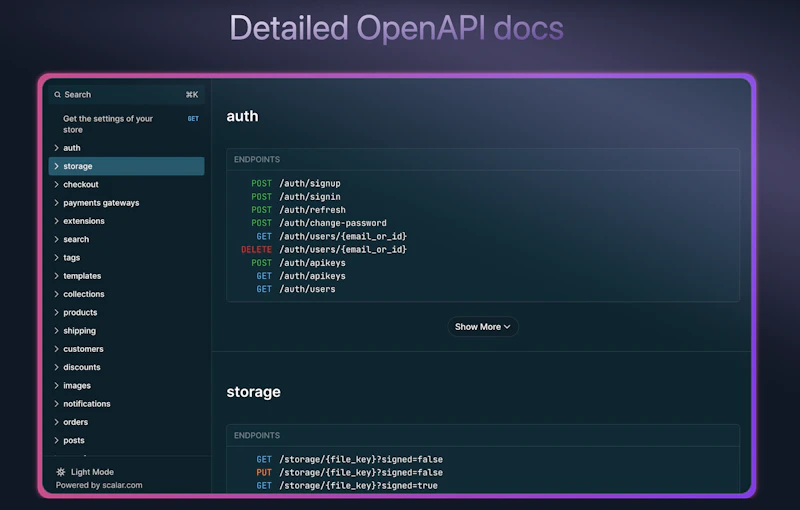Open POST /auth/change-password endpoint
Viewport: 800px width, 510px height.
(x=318, y=223)
